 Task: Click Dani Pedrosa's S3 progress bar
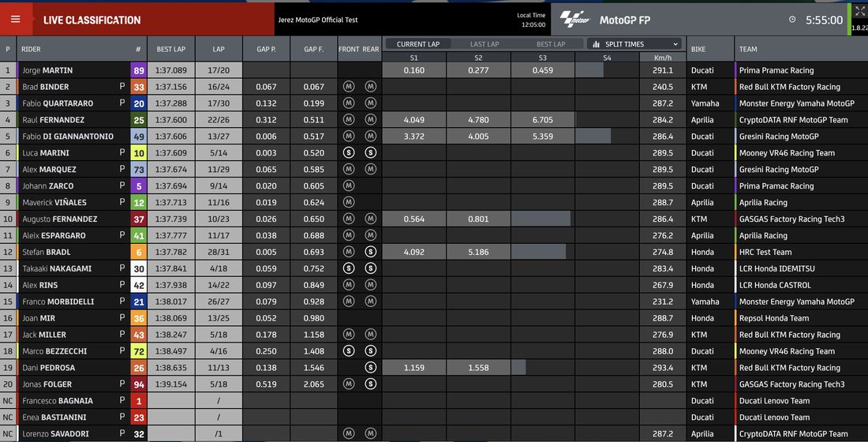tap(518, 367)
